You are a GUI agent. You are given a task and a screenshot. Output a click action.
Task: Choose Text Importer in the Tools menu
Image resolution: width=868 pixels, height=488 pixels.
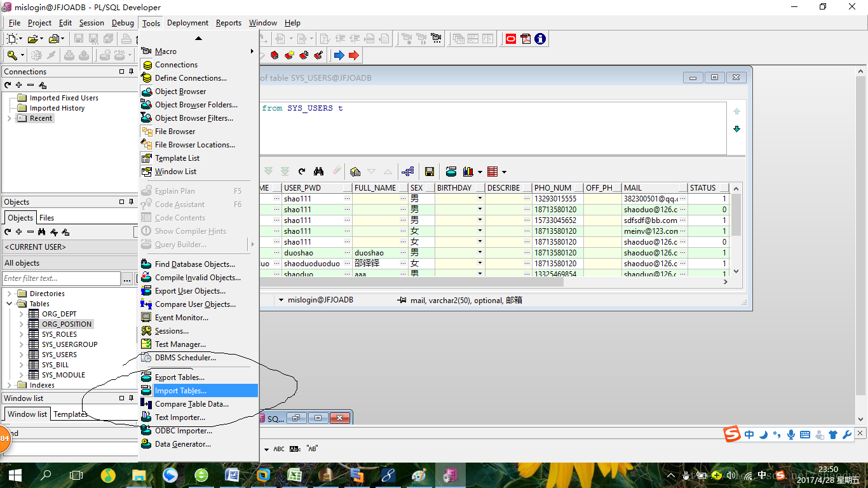[x=198, y=417]
